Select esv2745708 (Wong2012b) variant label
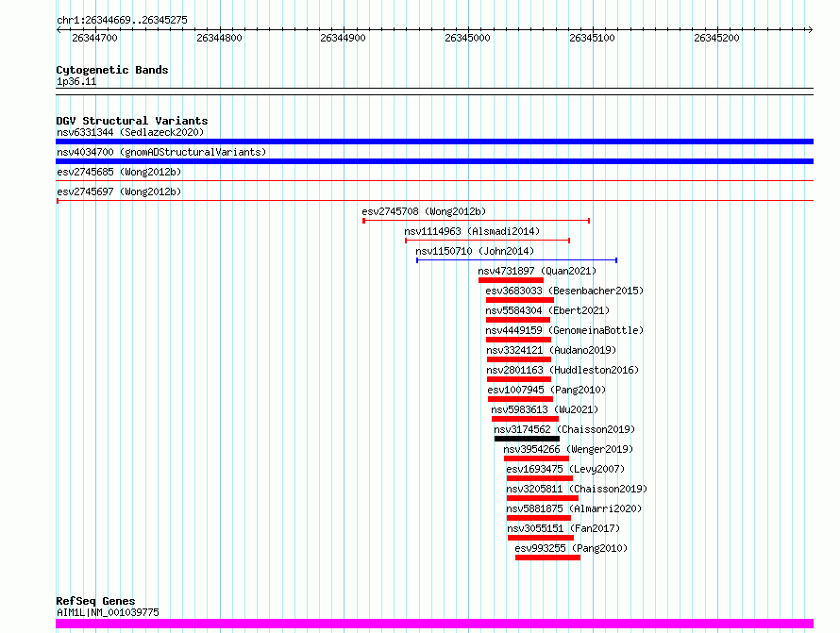Viewport: 840px width, 633px height. [424, 211]
